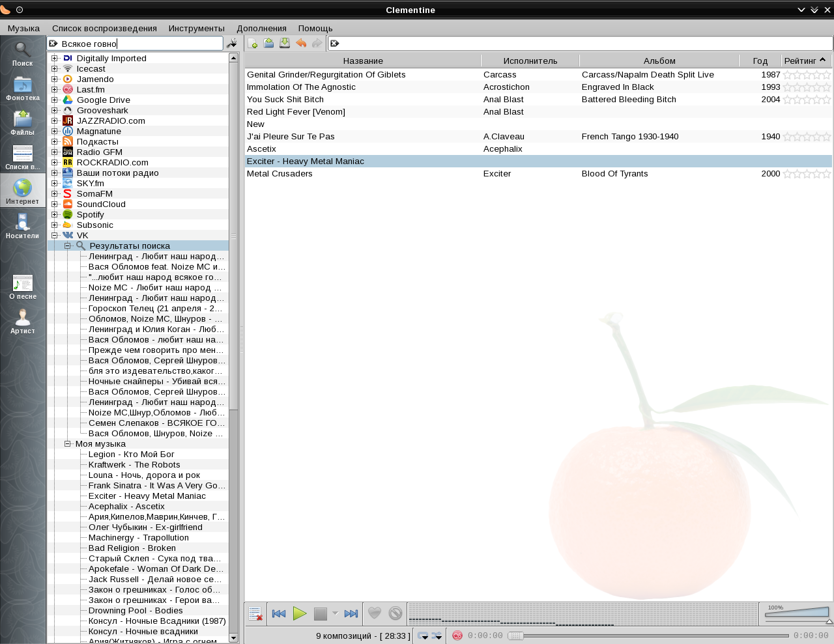
Task: Open the stop button's dropdown arrow
Action: tap(335, 613)
